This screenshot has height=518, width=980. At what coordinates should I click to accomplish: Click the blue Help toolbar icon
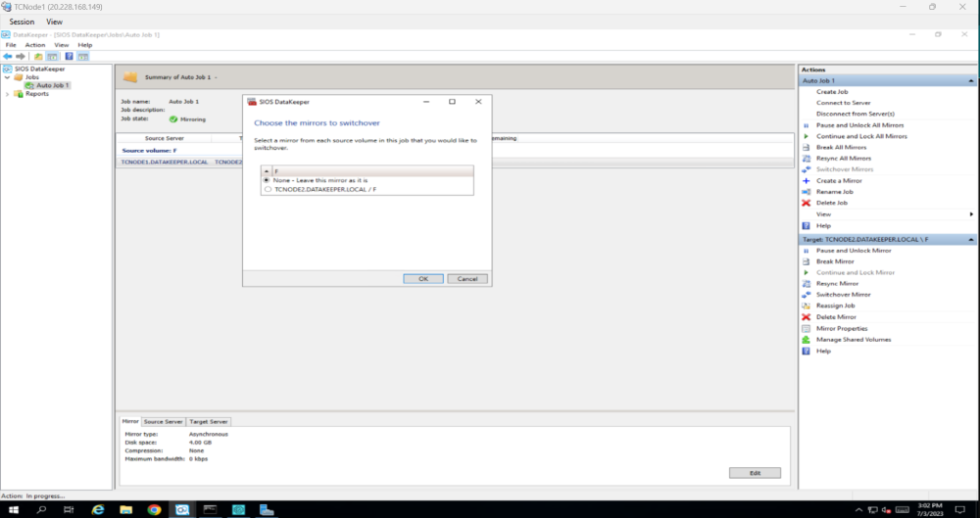click(x=69, y=56)
